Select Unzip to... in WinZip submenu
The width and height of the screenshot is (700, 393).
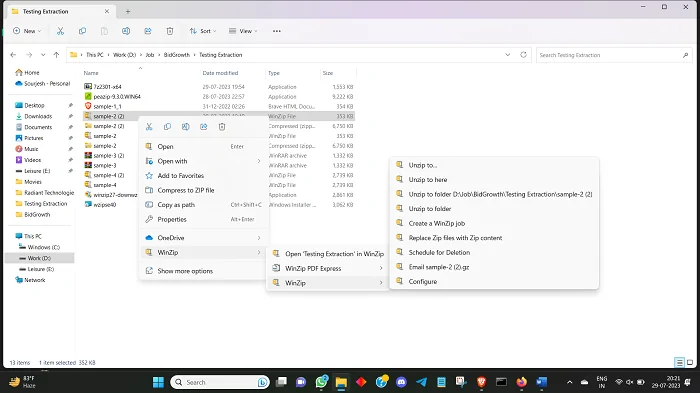[494, 165]
